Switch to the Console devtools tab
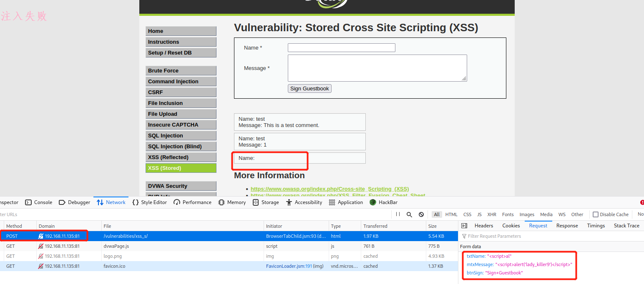 [39, 202]
